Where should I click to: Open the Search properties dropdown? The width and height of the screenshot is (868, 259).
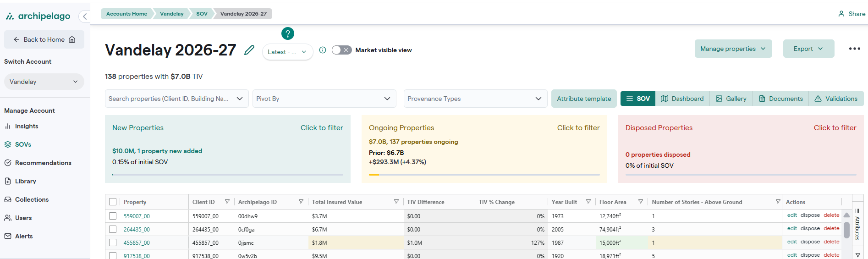click(x=176, y=99)
